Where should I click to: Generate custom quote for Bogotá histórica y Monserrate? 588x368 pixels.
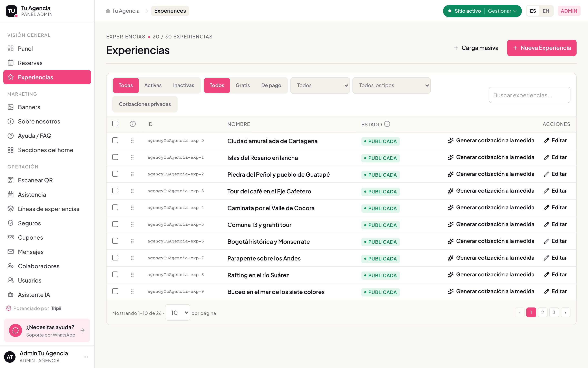pyautogui.click(x=491, y=241)
